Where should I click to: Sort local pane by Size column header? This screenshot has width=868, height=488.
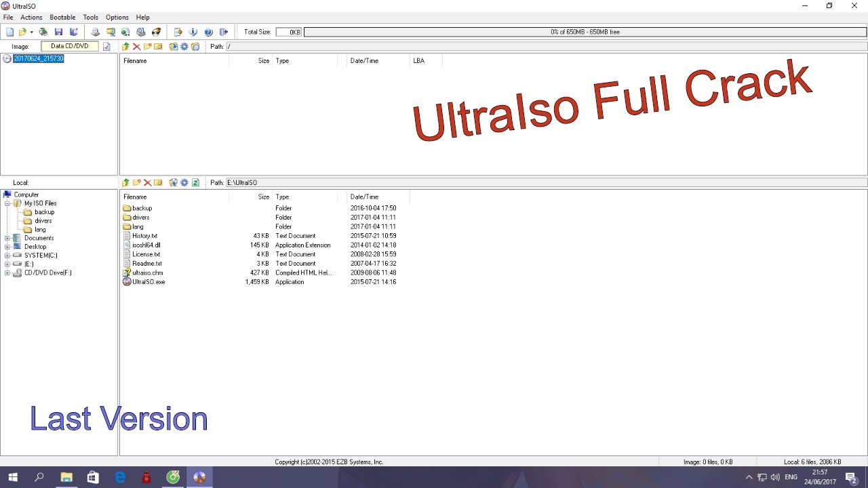[263, 197]
